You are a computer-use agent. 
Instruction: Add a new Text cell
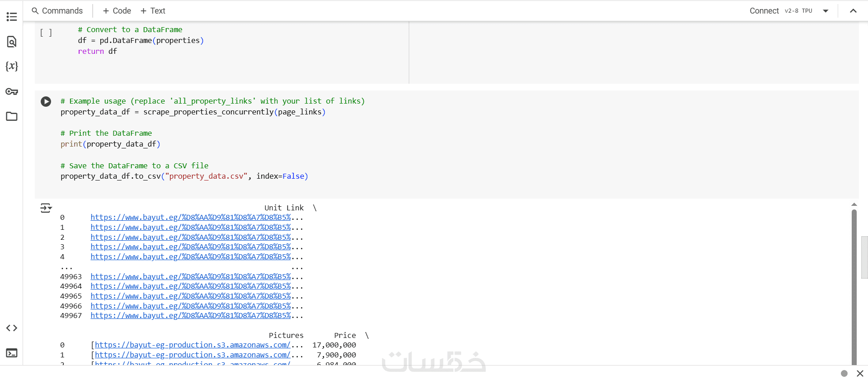pyautogui.click(x=153, y=11)
